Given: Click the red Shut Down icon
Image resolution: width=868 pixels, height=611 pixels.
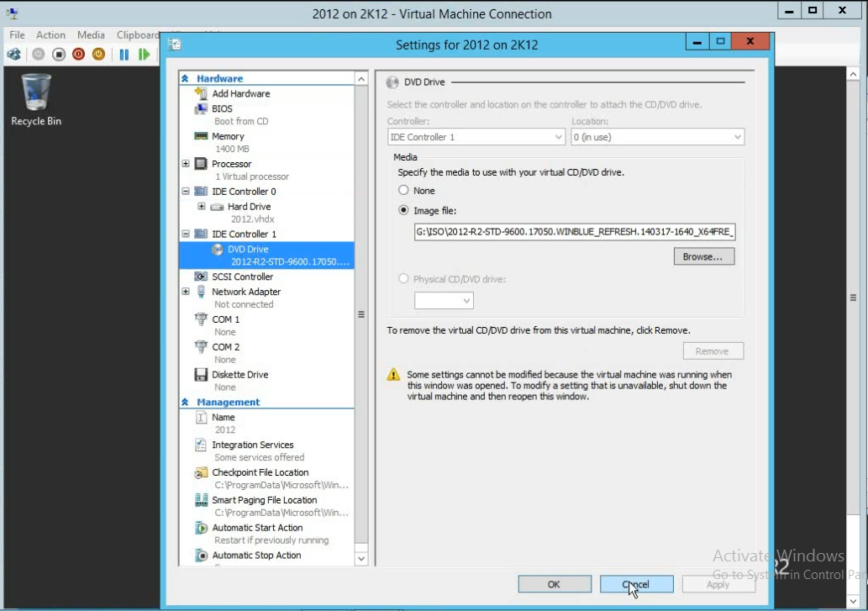Looking at the screenshot, I should coord(79,55).
